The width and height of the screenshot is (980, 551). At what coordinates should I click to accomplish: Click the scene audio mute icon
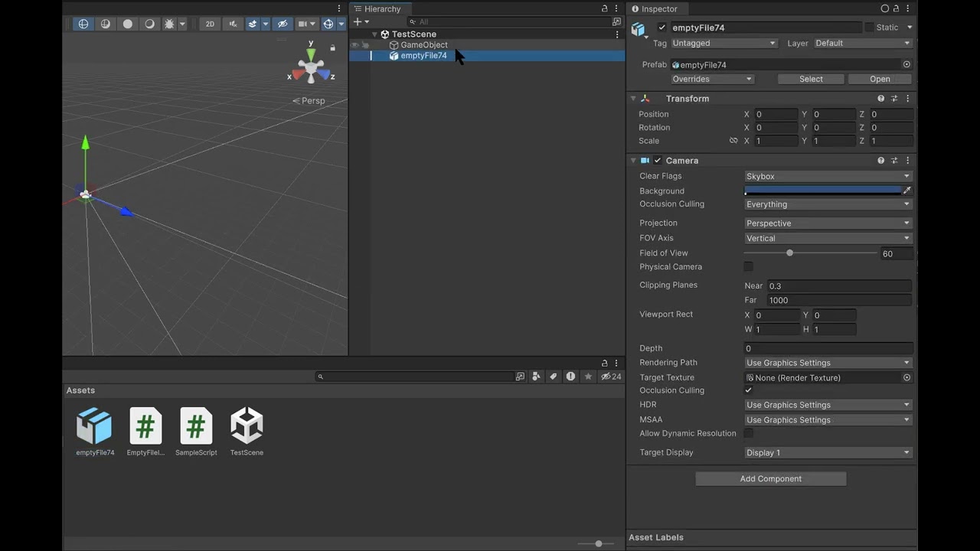(x=234, y=24)
